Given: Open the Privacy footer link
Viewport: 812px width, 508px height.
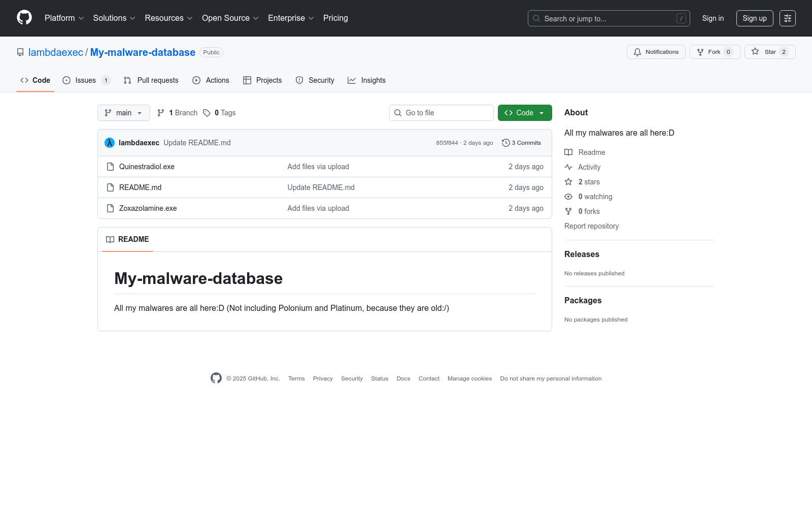Looking at the screenshot, I should tap(323, 378).
